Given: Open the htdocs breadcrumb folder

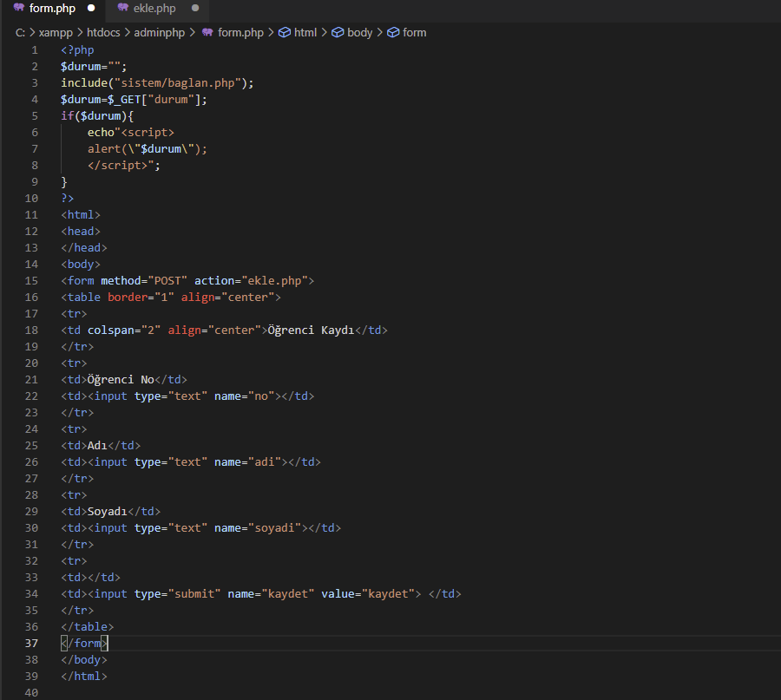Looking at the screenshot, I should click(x=103, y=33).
